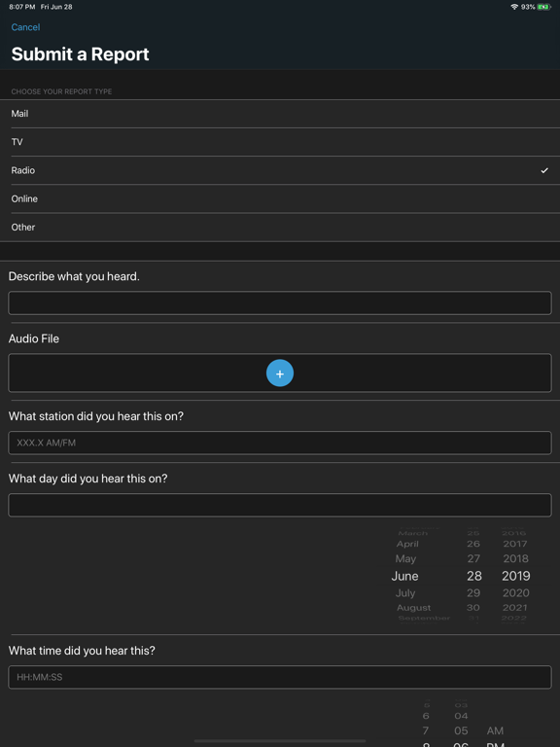
Task: Select year 2019 in date picker
Action: click(x=515, y=576)
